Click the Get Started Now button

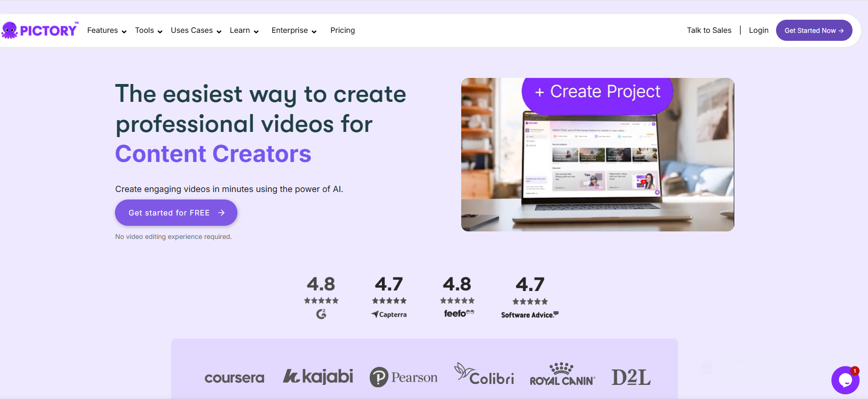point(814,31)
